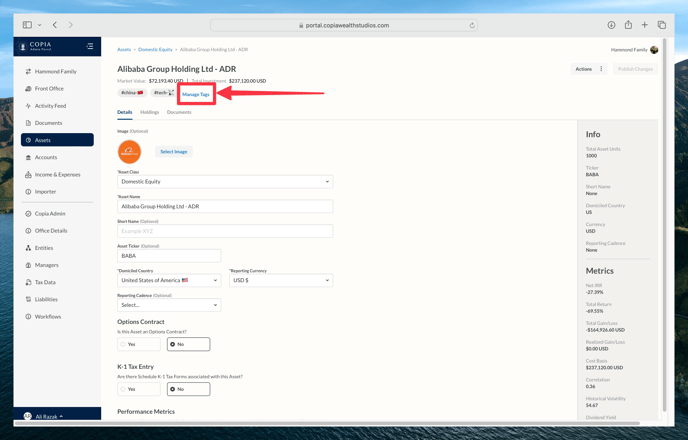Switch to the Details tab

click(125, 112)
